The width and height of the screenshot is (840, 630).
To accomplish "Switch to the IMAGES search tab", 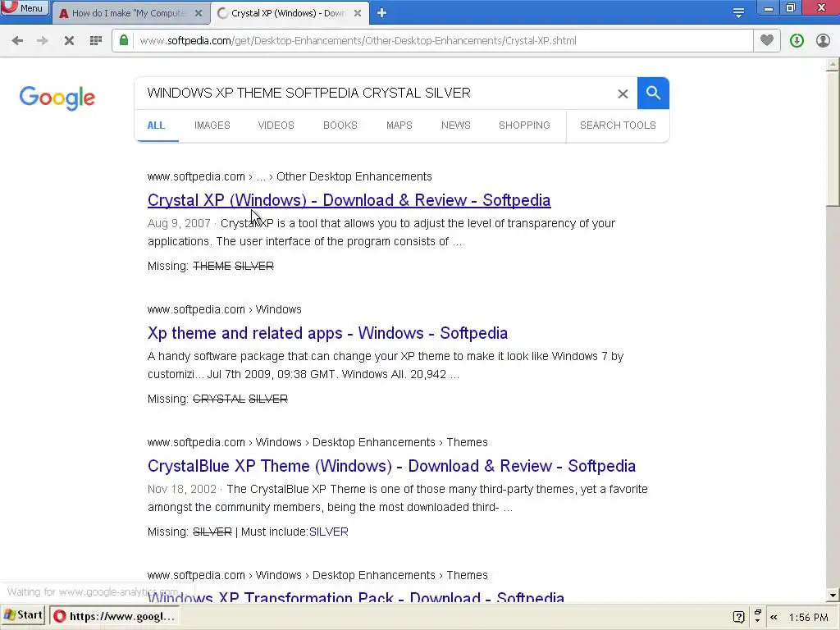I will [212, 126].
